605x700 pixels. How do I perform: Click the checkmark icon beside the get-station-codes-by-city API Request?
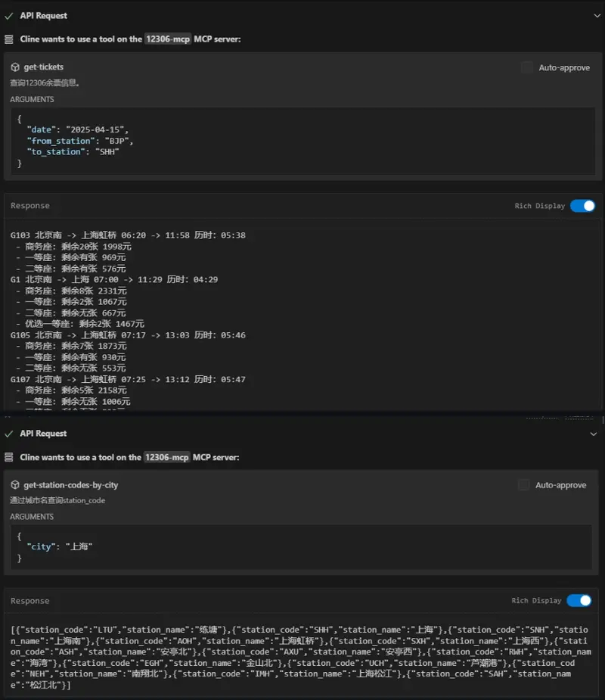pos(9,434)
